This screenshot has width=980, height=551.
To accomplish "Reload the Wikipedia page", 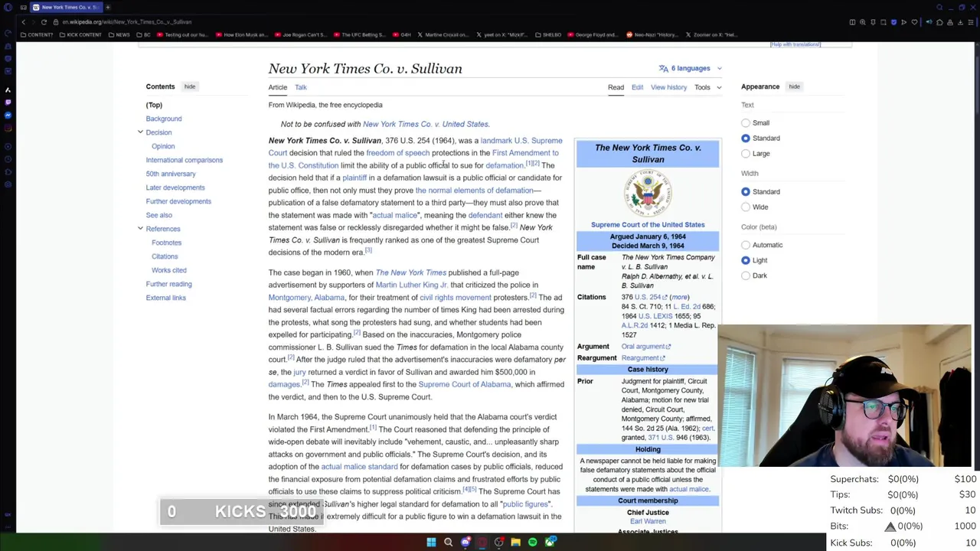I will click(44, 22).
